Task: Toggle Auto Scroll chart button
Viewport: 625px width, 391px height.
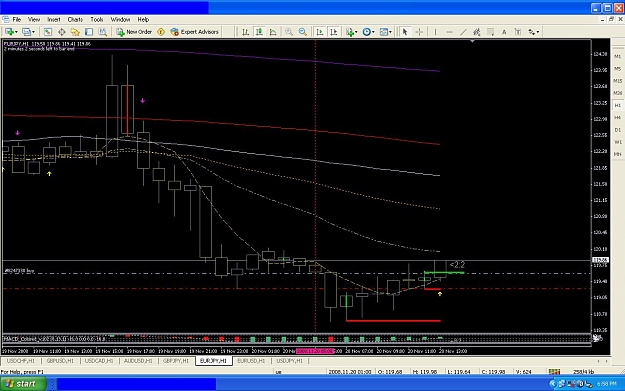Action: 320,32
